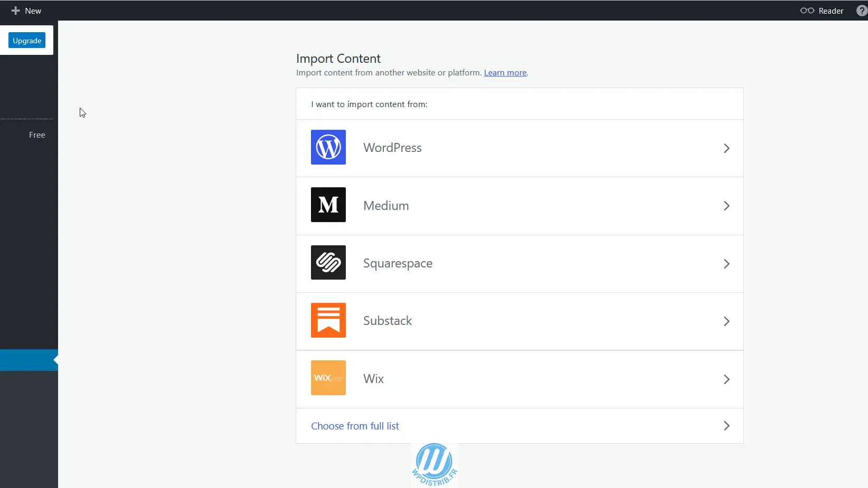Image resolution: width=868 pixels, height=488 pixels.
Task: Click the plus icon beside New
Action: [x=15, y=11]
